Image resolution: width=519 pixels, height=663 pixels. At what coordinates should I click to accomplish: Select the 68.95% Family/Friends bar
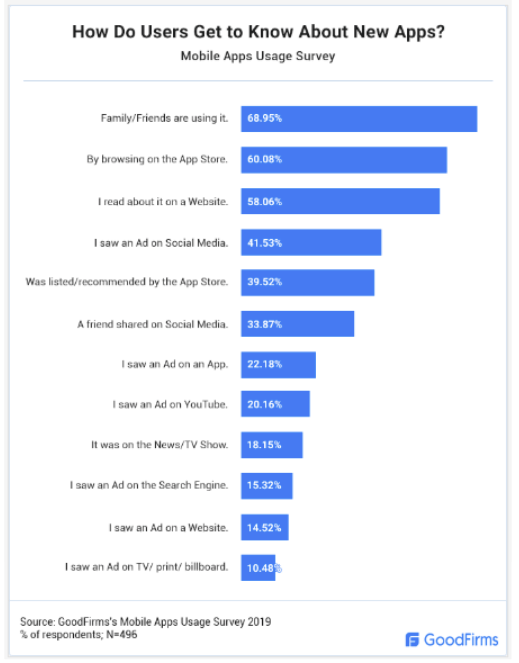click(x=359, y=119)
